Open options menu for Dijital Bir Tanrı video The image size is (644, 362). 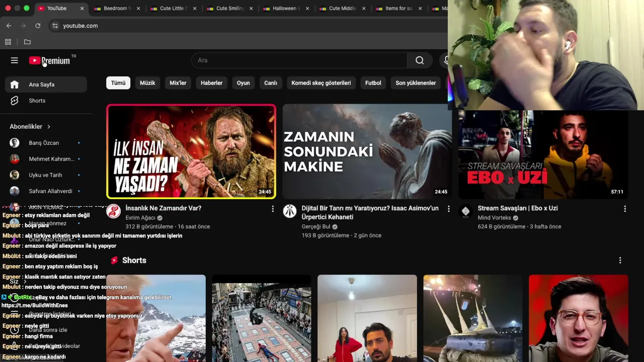[x=449, y=209]
